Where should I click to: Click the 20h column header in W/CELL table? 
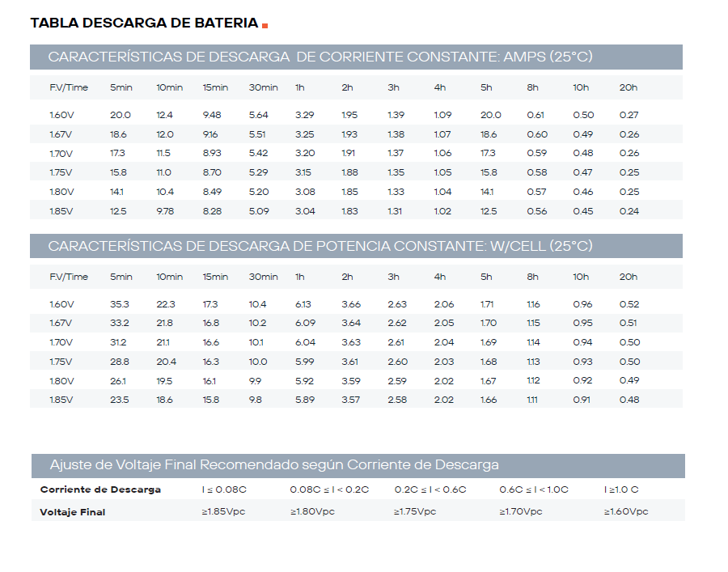[629, 277]
